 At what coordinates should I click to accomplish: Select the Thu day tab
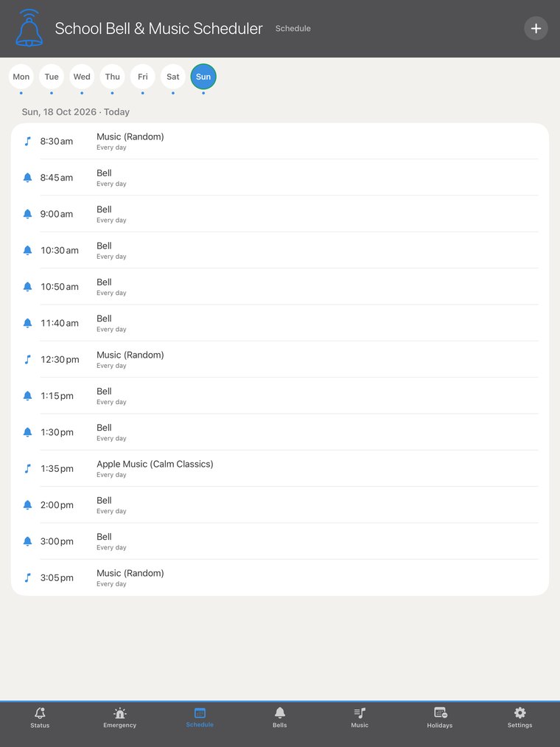coord(113,77)
